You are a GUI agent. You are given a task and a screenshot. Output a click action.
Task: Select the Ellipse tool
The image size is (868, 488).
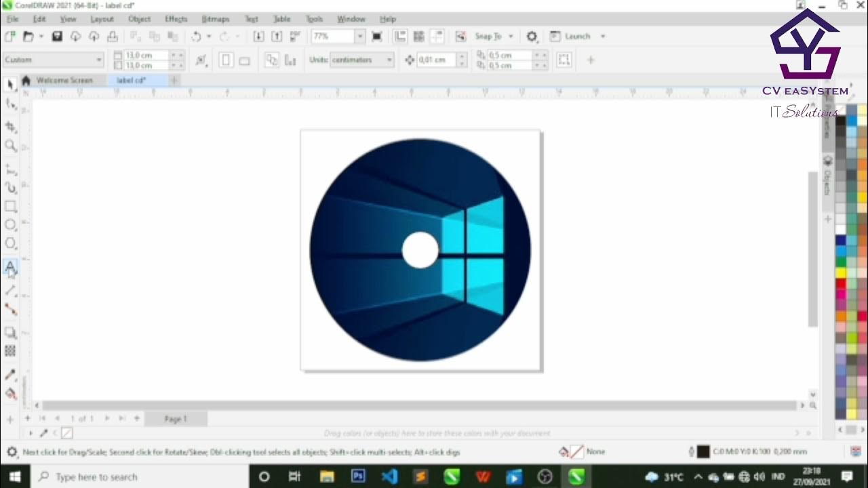point(10,224)
